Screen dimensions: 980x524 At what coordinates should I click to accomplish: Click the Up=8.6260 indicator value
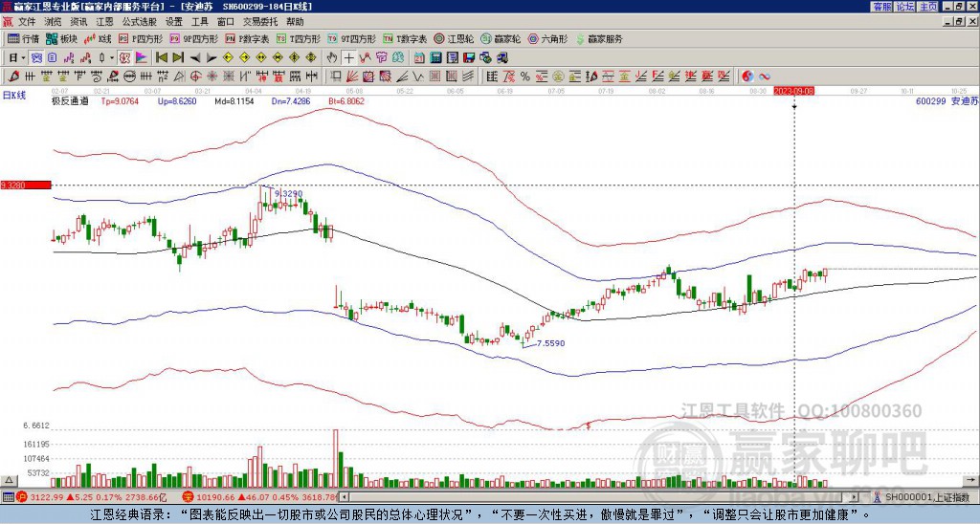click(177, 101)
